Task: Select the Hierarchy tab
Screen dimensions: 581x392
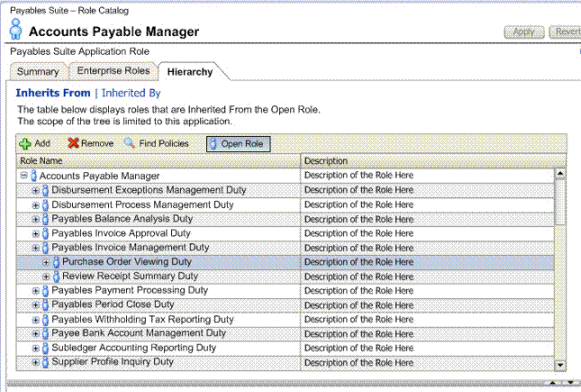Action: (x=190, y=71)
